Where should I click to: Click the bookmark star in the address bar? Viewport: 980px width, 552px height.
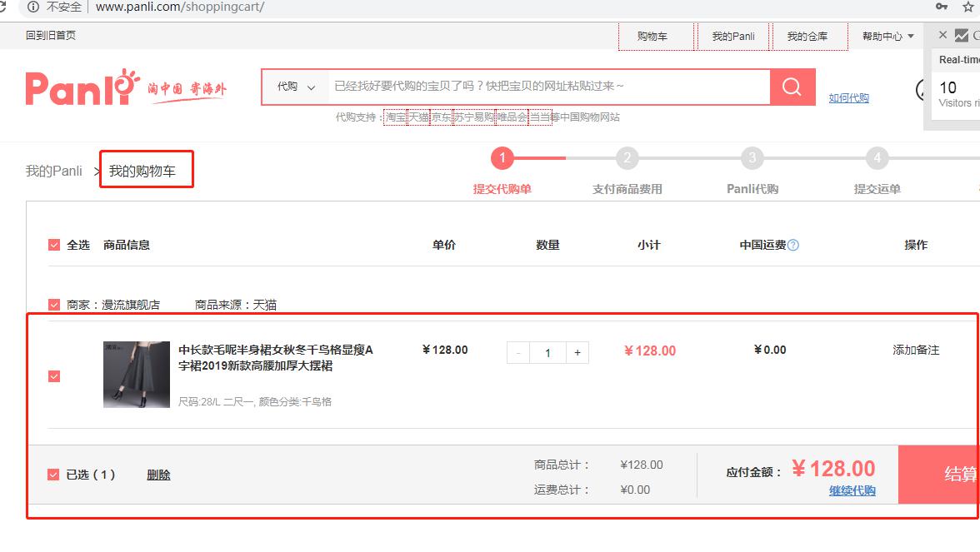[967, 7]
